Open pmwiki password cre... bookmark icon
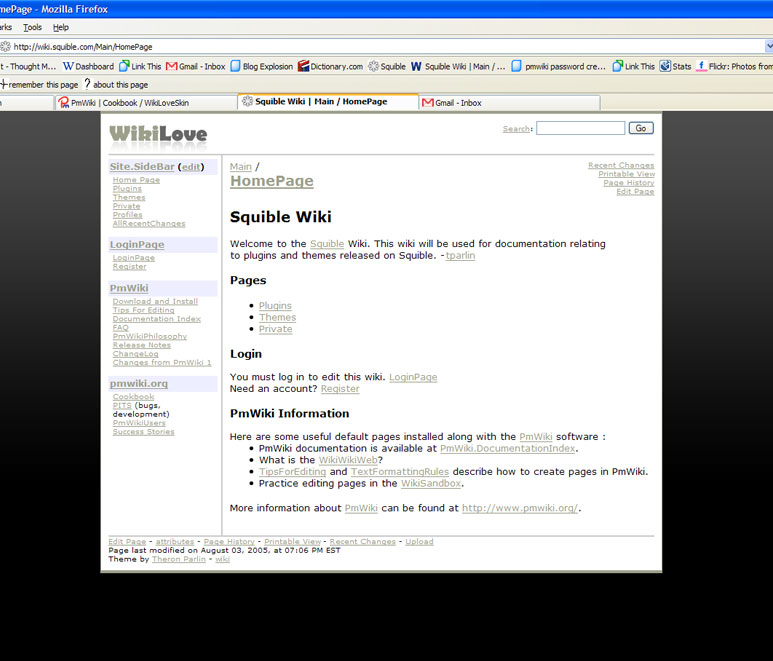The height and width of the screenshot is (661, 773). (516, 66)
